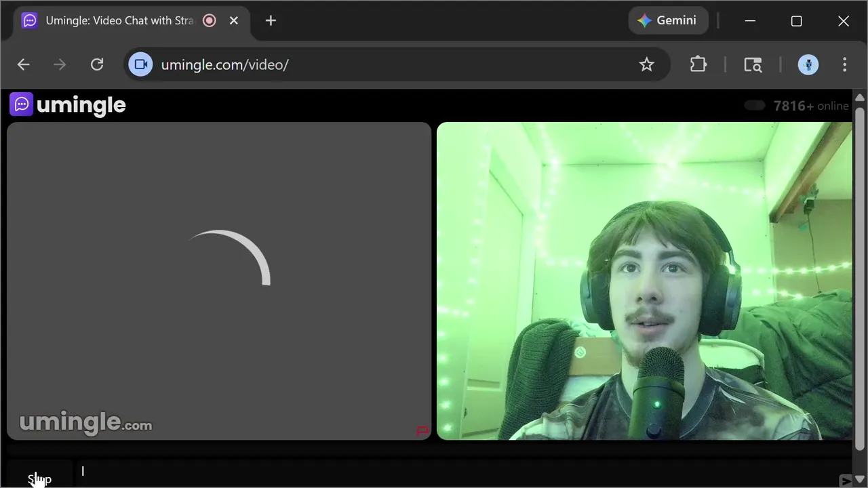The height and width of the screenshot is (488, 868).
Task: Open Chrome three-dot menu
Action: 844,64
